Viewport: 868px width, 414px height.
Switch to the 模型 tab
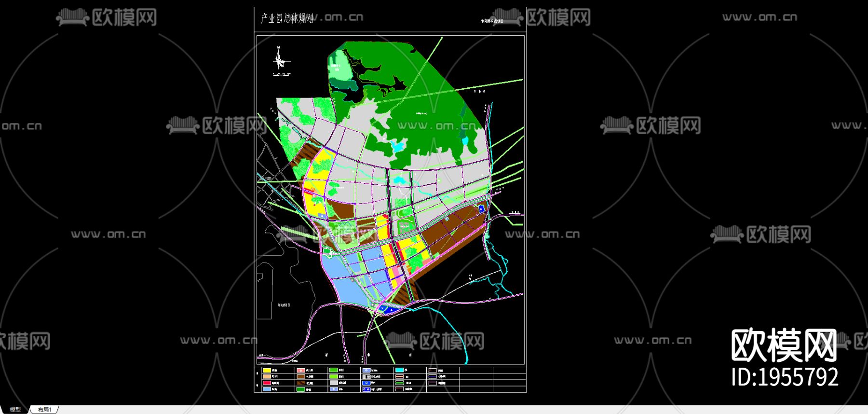(15, 410)
